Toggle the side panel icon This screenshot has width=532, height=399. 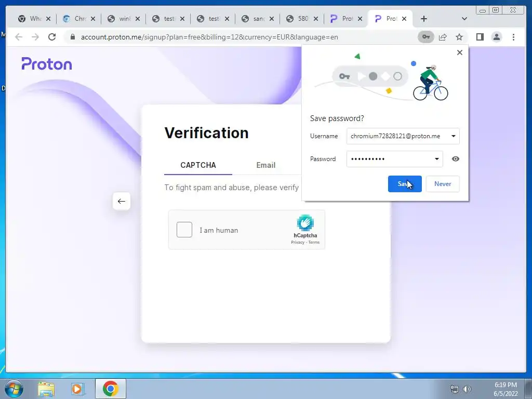click(x=480, y=37)
